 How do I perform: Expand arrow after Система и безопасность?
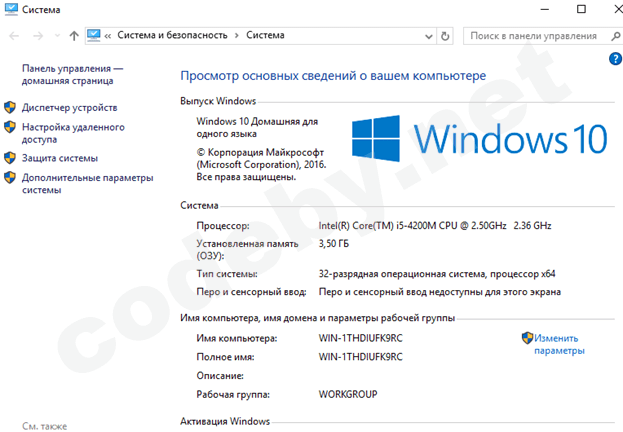(237, 36)
